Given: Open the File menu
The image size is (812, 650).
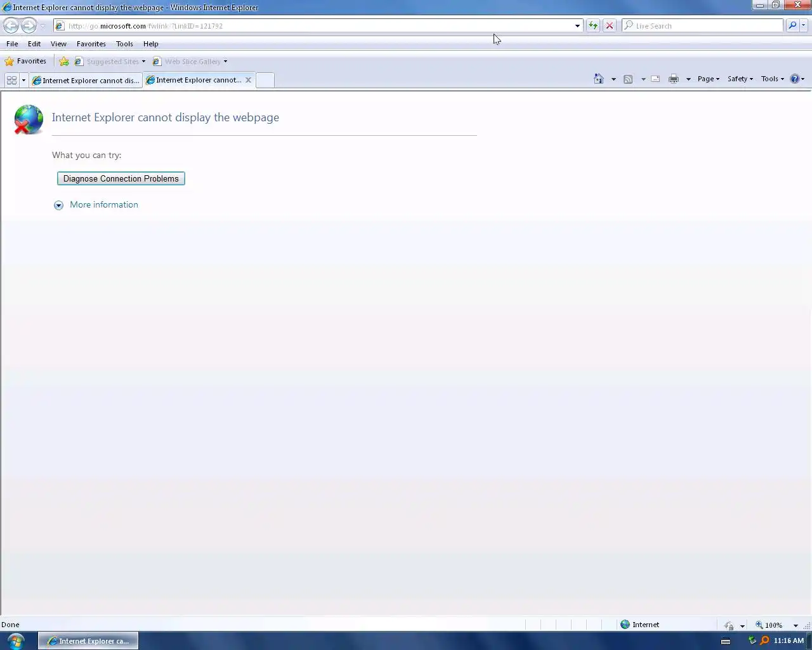Looking at the screenshot, I should click(x=12, y=44).
